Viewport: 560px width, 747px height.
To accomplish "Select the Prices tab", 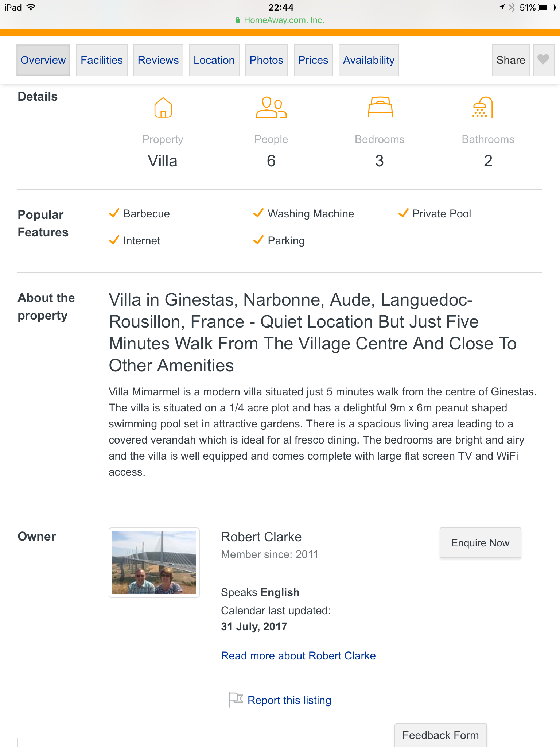I will pos(313,60).
